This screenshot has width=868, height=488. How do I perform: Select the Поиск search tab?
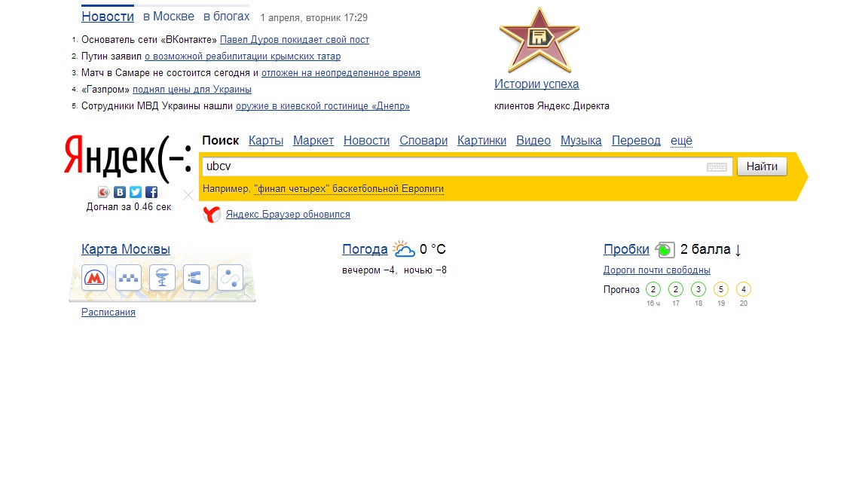click(220, 141)
